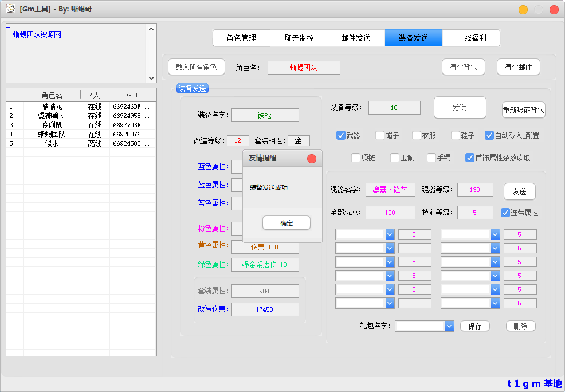This screenshot has width=565, height=392.
Task: Click the red close window button
Action: pyautogui.click(x=554, y=10)
